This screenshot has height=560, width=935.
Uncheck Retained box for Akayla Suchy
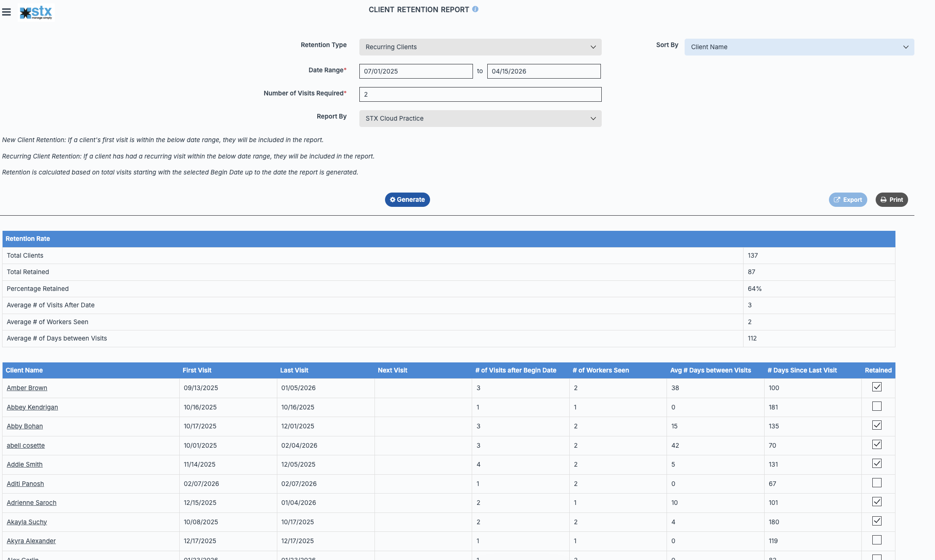click(877, 521)
